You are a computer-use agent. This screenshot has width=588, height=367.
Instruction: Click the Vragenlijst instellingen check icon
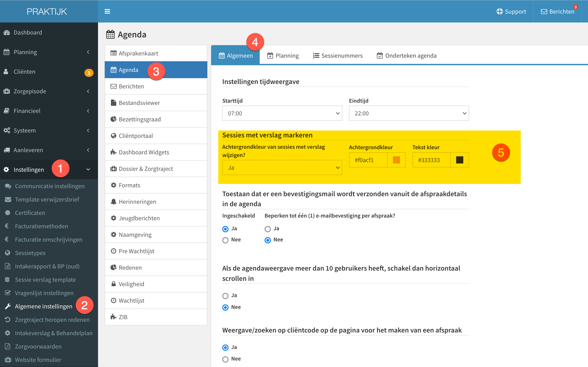click(x=8, y=293)
